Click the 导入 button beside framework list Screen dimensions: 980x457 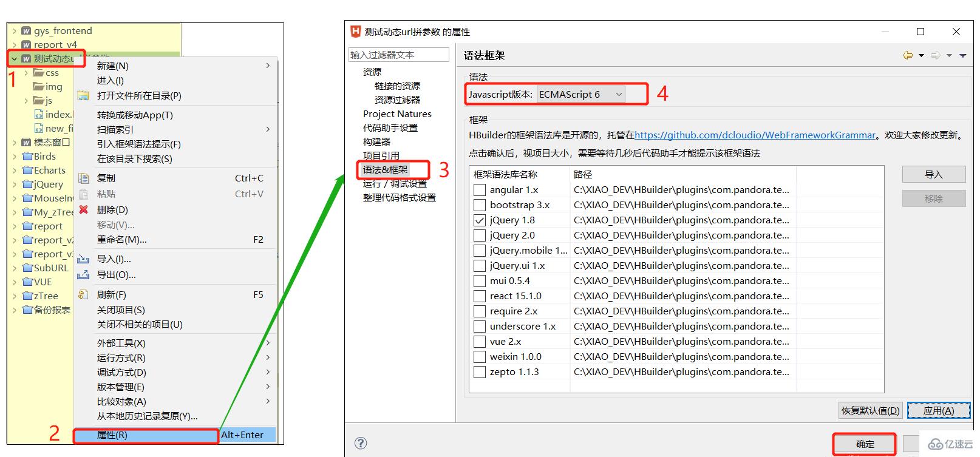pyautogui.click(x=934, y=174)
